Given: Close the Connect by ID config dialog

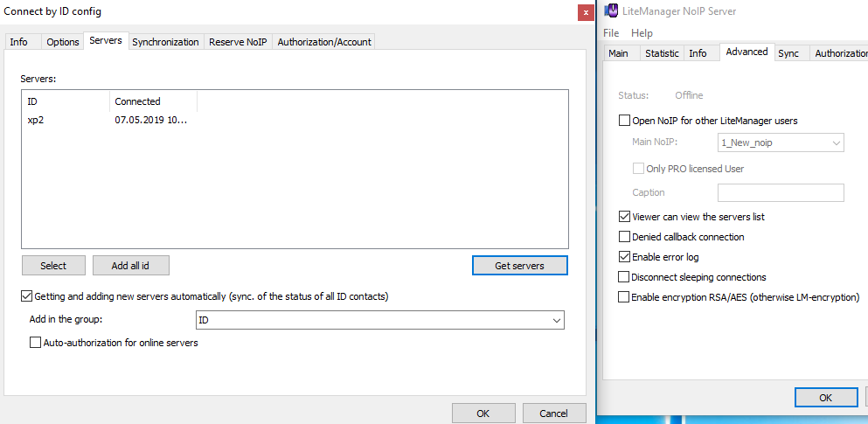Looking at the screenshot, I should (586, 12).
